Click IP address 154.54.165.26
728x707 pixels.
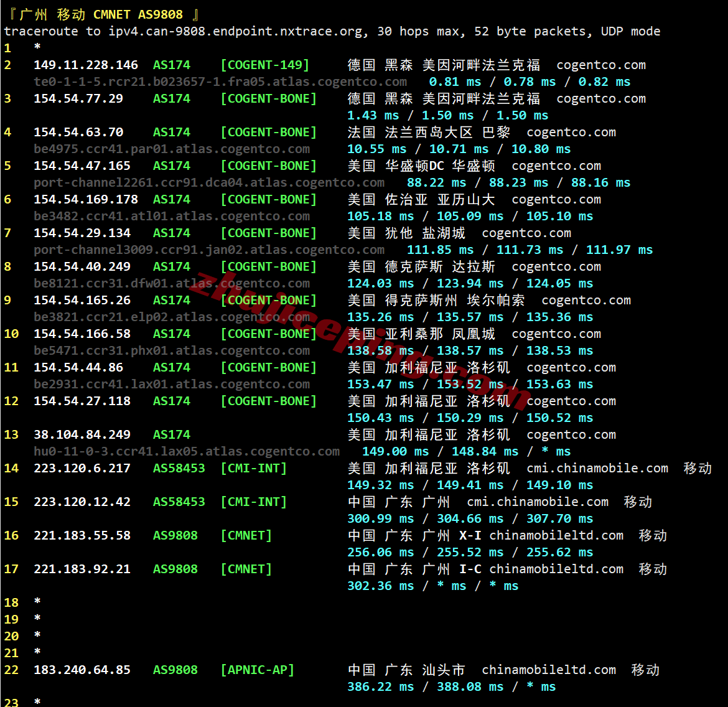82,300
